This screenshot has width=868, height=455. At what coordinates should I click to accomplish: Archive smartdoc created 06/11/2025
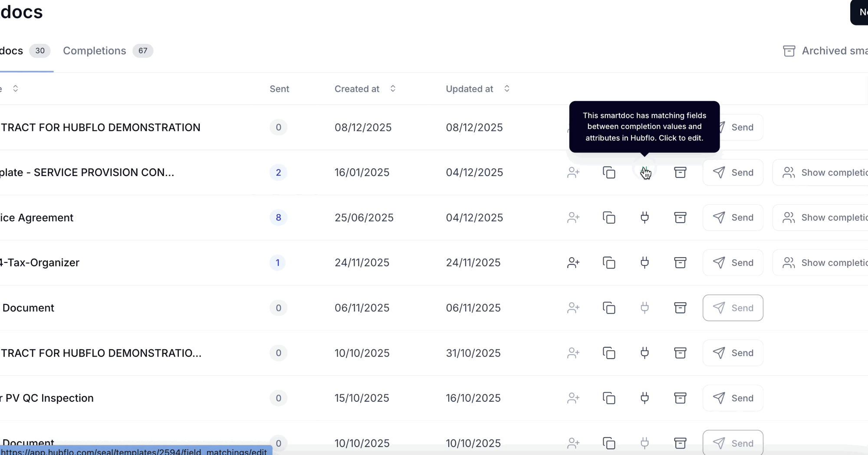[680, 308]
